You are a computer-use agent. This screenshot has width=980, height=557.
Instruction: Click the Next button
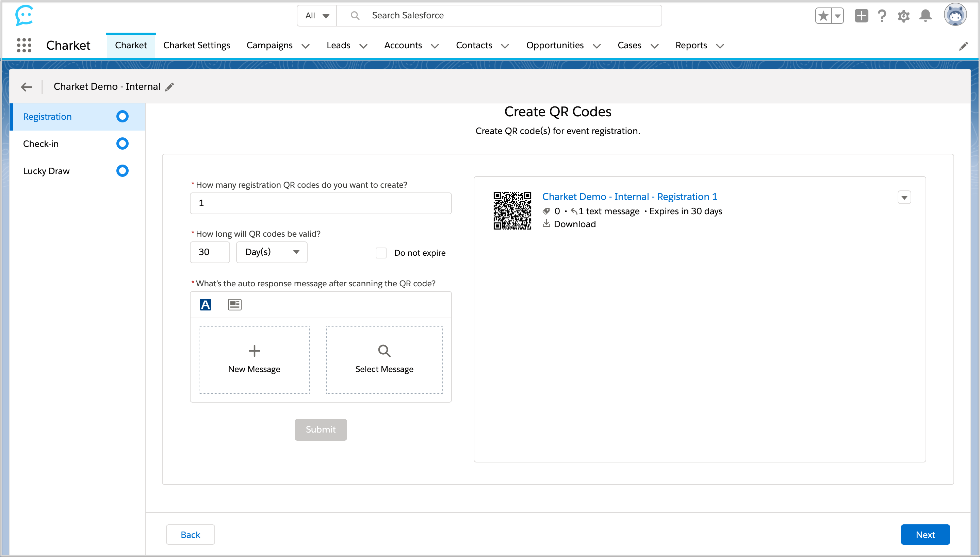coord(925,535)
